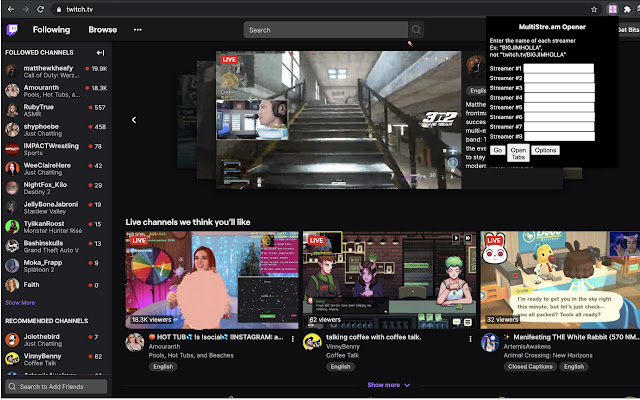Click the search magnifier button
640x400 pixels.
416,30
